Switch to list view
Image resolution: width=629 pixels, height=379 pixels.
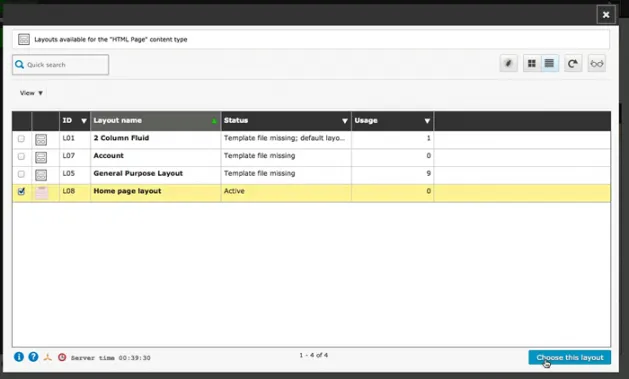point(550,63)
